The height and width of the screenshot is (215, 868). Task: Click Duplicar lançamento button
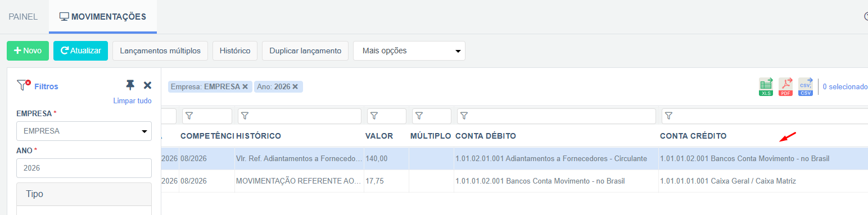pos(305,51)
